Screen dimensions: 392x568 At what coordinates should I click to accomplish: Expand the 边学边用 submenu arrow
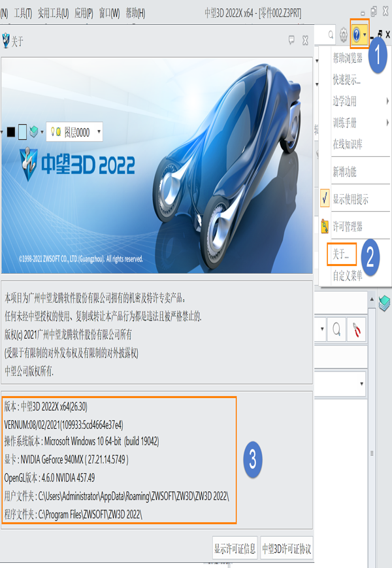click(387, 101)
